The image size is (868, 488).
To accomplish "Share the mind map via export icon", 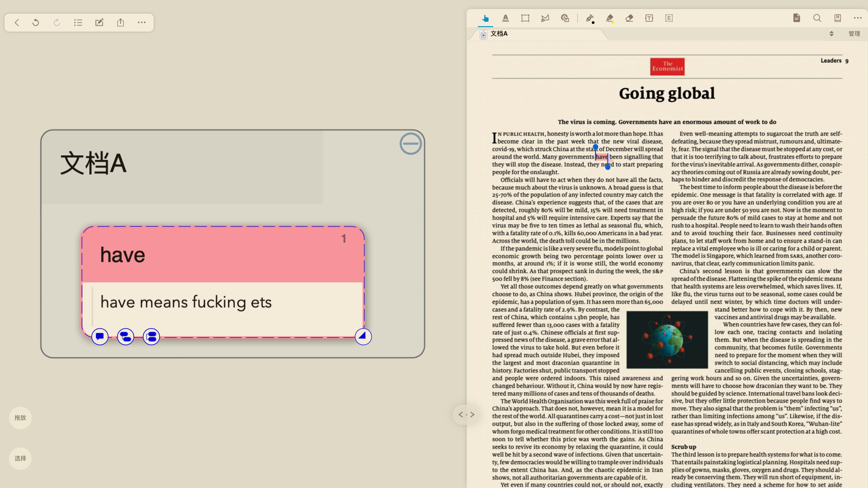I will pos(120,23).
